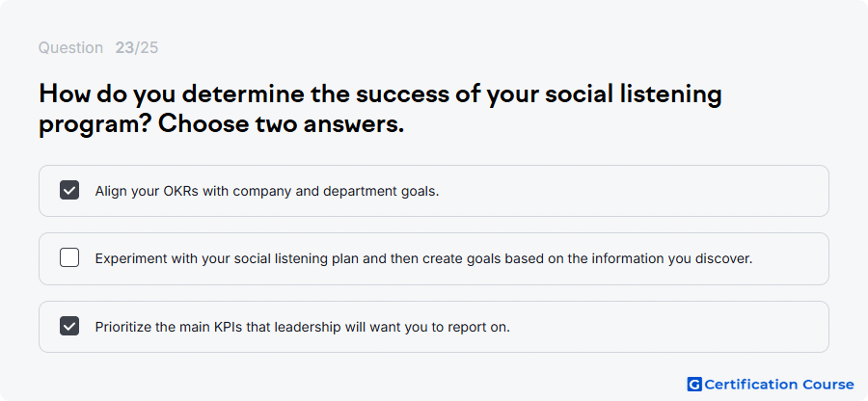Viewport: 868px width, 401px height.
Task: Click the 23/25 question counter
Action: click(137, 48)
